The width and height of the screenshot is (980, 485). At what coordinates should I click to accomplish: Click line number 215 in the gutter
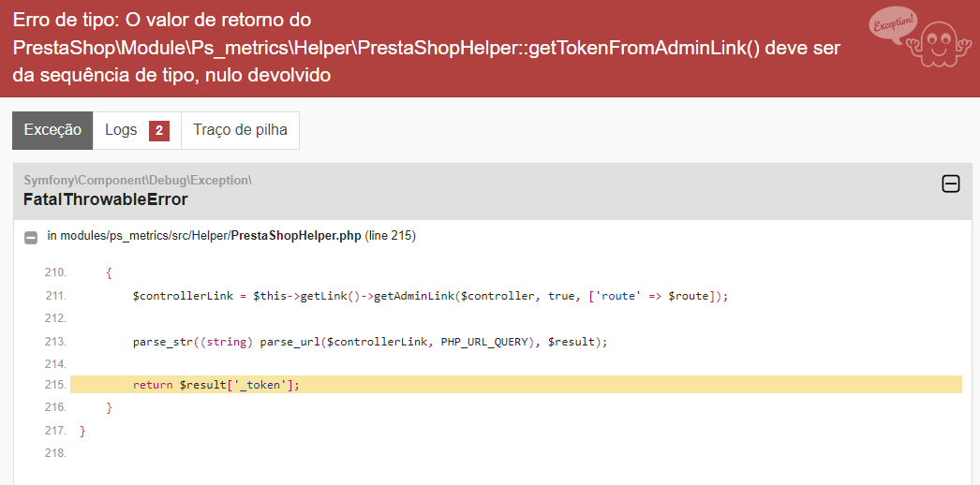coord(55,385)
